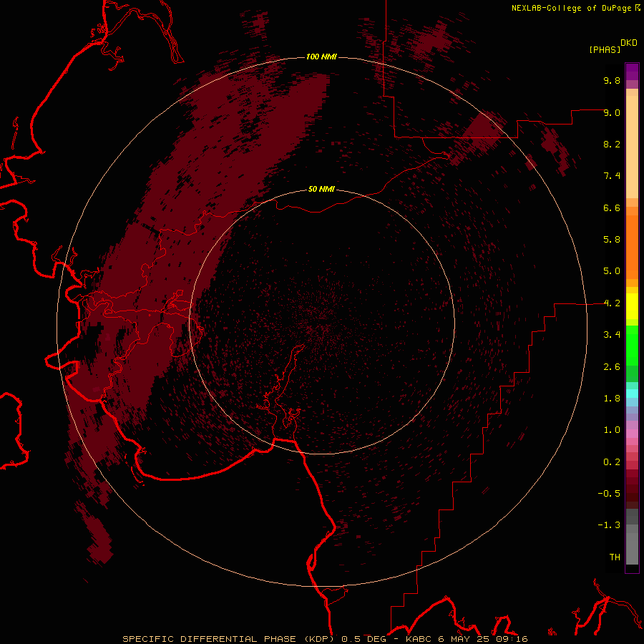Click the 5.8 value on the color scale
The height and width of the screenshot is (644, 644).
pyautogui.click(x=612, y=240)
